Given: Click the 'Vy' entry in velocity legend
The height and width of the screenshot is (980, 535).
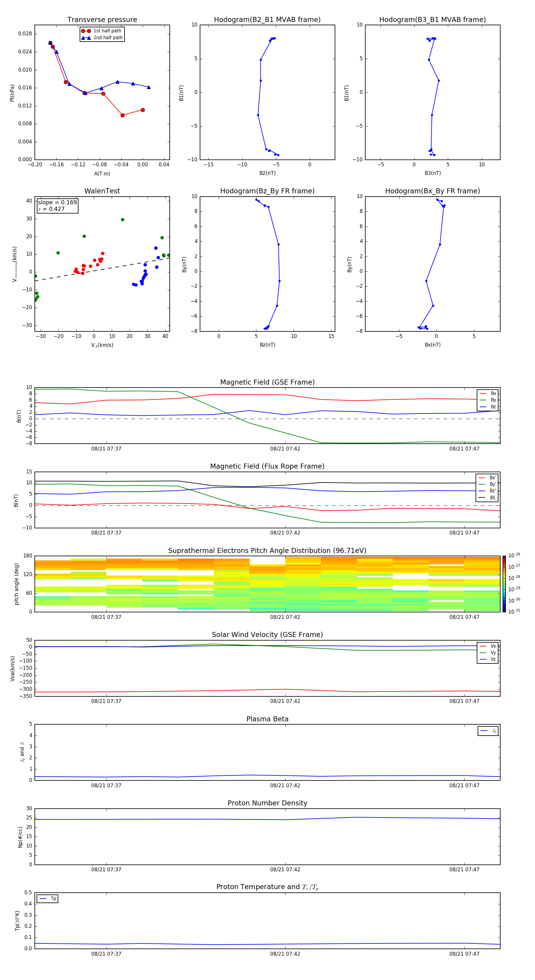Looking at the screenshot, I should coord(488,653).
